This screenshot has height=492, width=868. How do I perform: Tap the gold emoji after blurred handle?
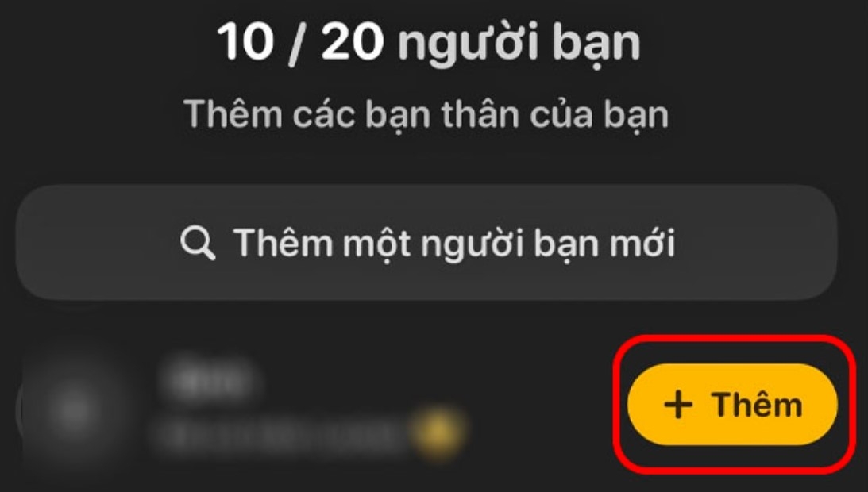tap(436, 432)
